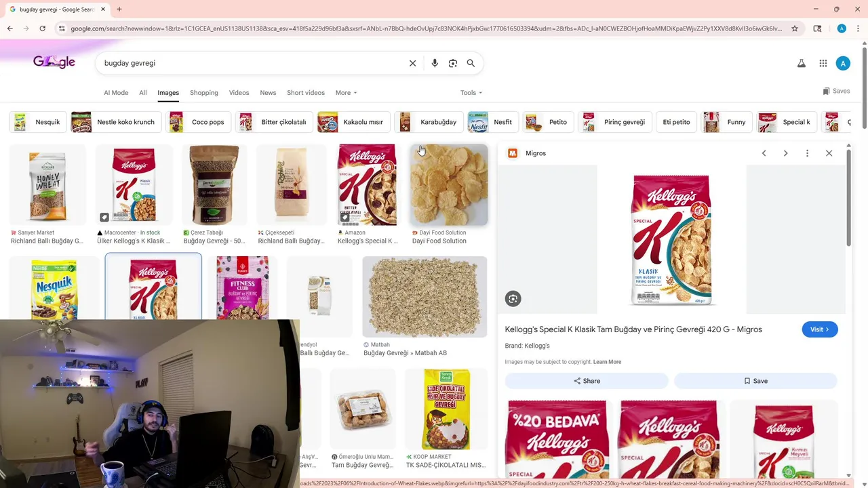The height and width of the screenshot is (488, 868).
Task: Open the Matbah Buğday Gevreği thumbnail
Action: [425, 297]
